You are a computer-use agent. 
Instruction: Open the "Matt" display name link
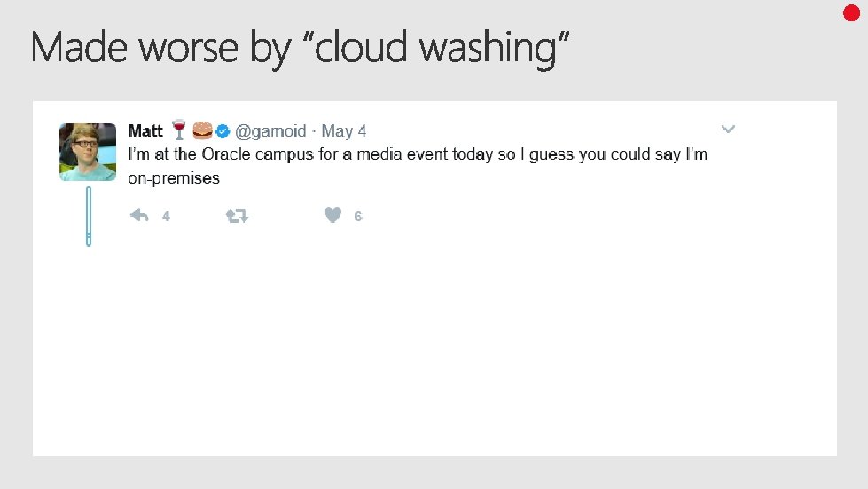click(145, 131)
